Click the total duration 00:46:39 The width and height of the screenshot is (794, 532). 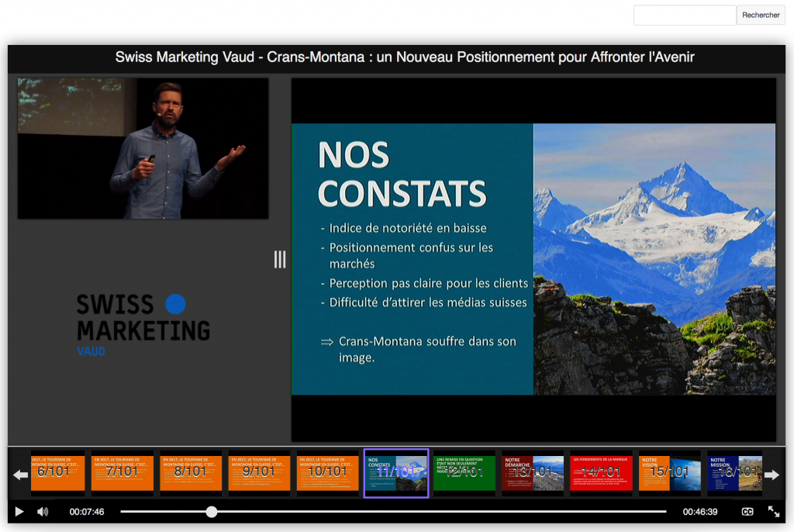(x=700, y=512)
